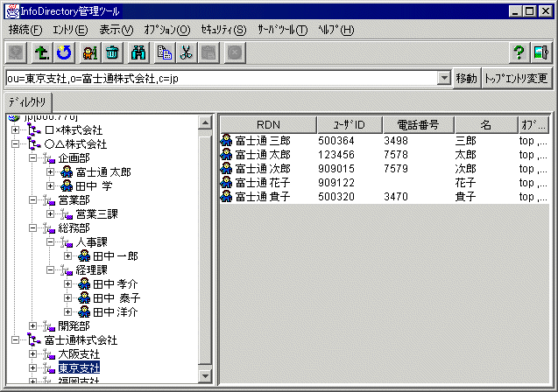Expand the 開発部 tree node
Screen dimensions: 558x392
[x=32, y=325]
